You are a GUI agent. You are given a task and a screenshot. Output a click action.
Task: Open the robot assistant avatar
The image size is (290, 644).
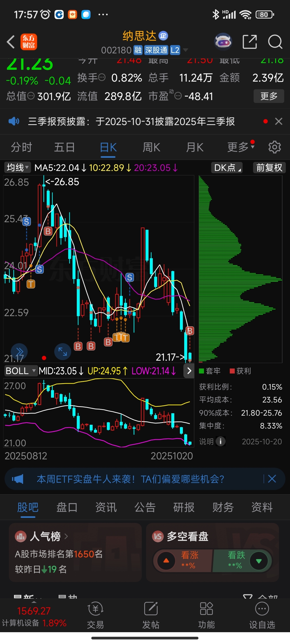pyautogui.click(x=223, y=42)
